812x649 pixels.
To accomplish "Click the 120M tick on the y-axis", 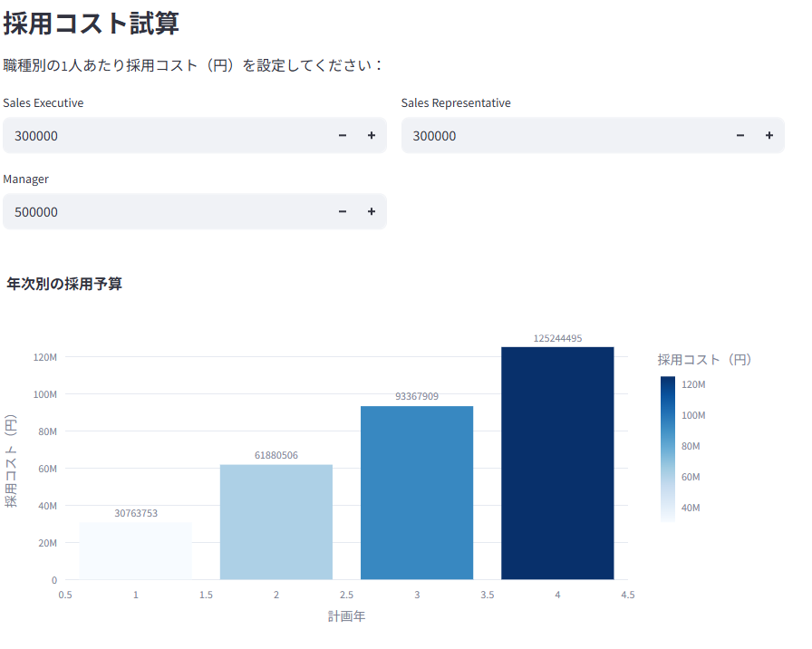I will point(45,357).
